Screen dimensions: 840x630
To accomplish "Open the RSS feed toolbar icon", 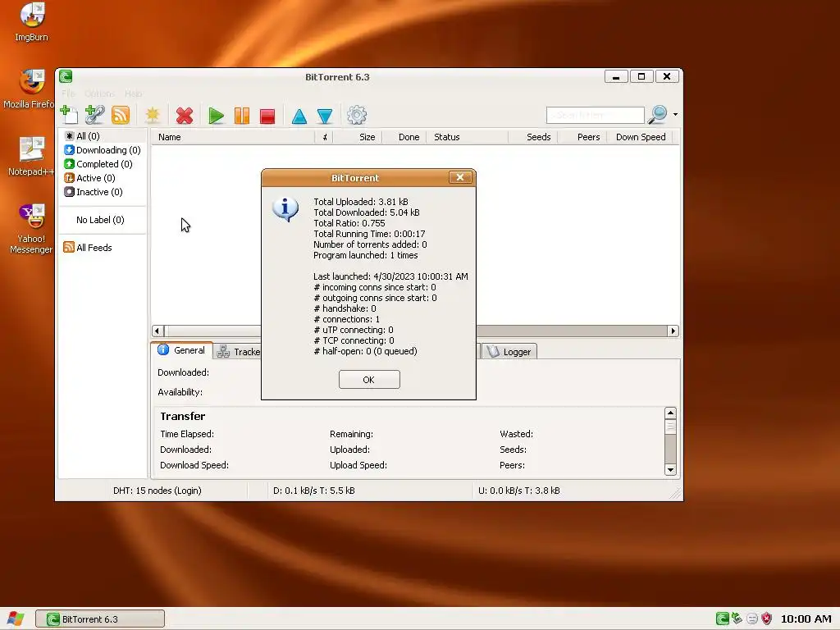I will [121, 115].
